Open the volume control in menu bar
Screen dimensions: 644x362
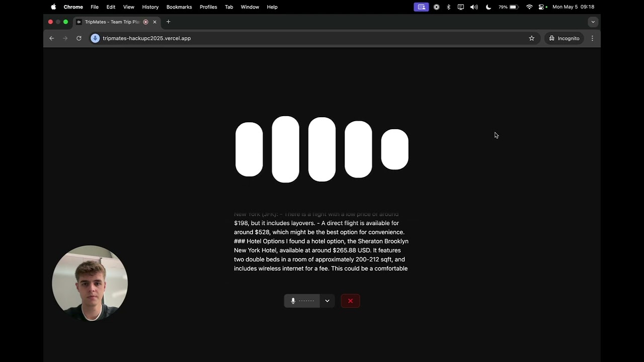click(474, 7)
